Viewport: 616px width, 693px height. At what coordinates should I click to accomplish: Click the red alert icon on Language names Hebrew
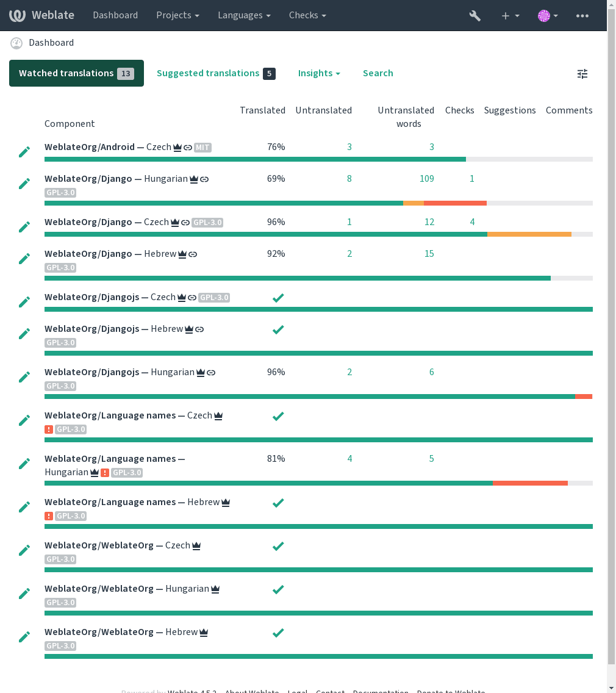coord(49,515)
